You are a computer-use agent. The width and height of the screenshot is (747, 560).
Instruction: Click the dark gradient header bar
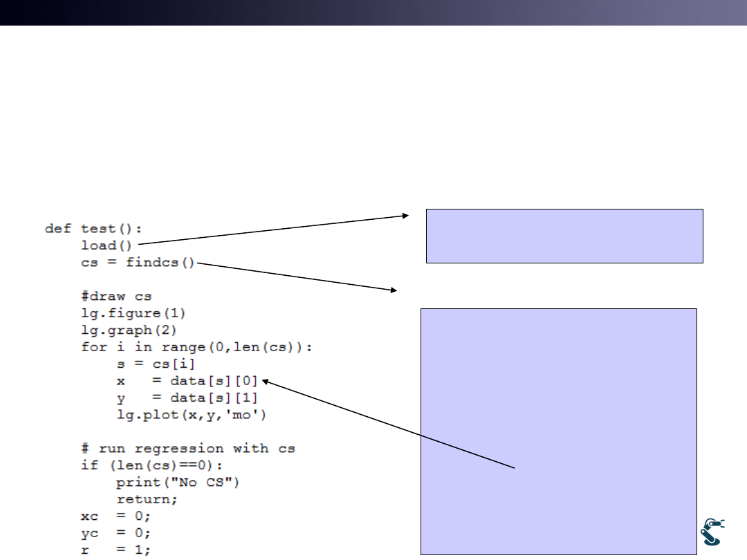pos(373,12)
